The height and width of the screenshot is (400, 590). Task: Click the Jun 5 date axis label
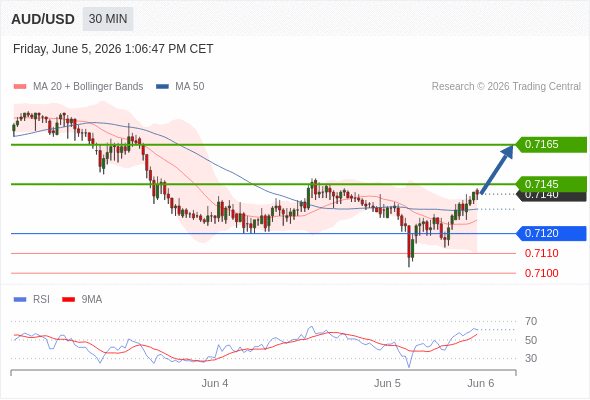[387, 383]
